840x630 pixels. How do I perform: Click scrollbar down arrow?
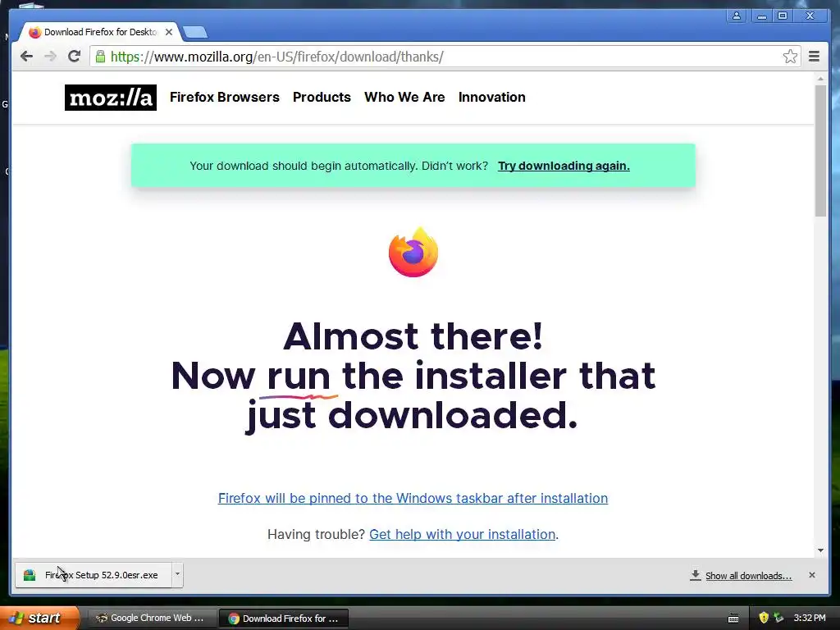(820, 550)
